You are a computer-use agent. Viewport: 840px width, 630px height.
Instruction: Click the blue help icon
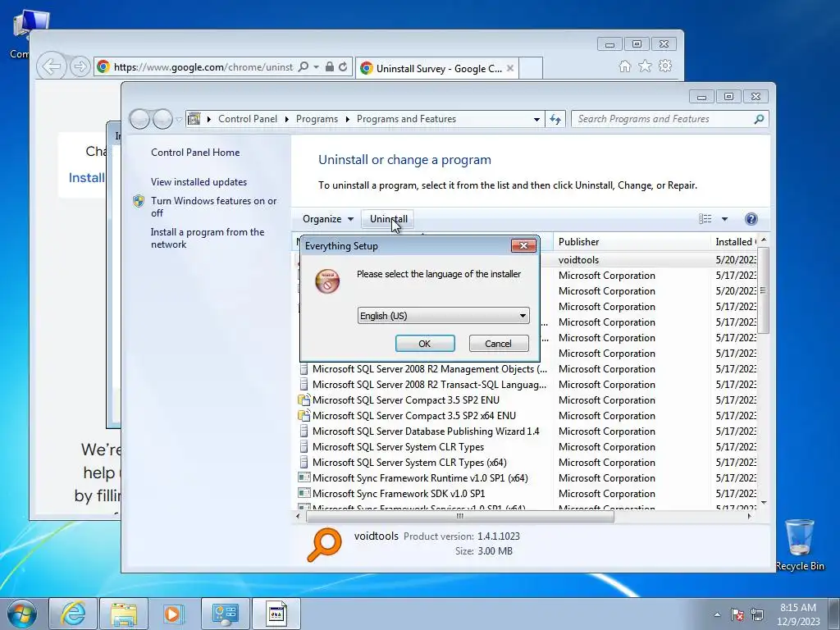click(x=751, y=218)
